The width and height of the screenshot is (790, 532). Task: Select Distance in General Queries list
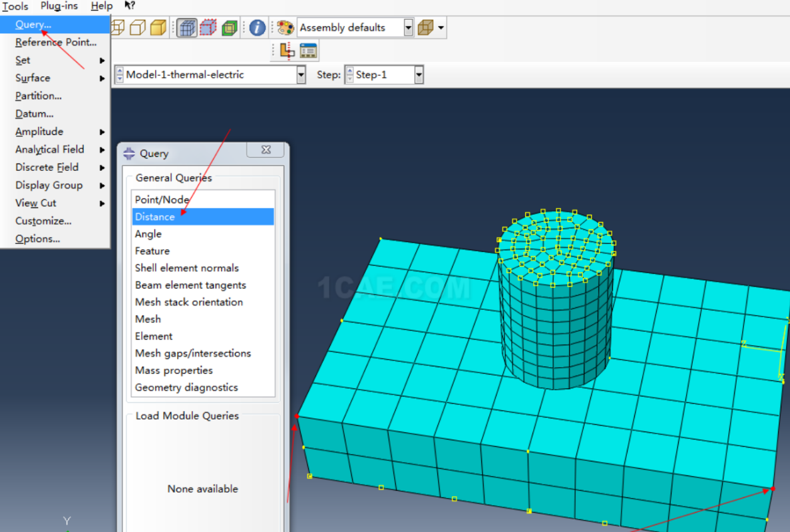203,217
